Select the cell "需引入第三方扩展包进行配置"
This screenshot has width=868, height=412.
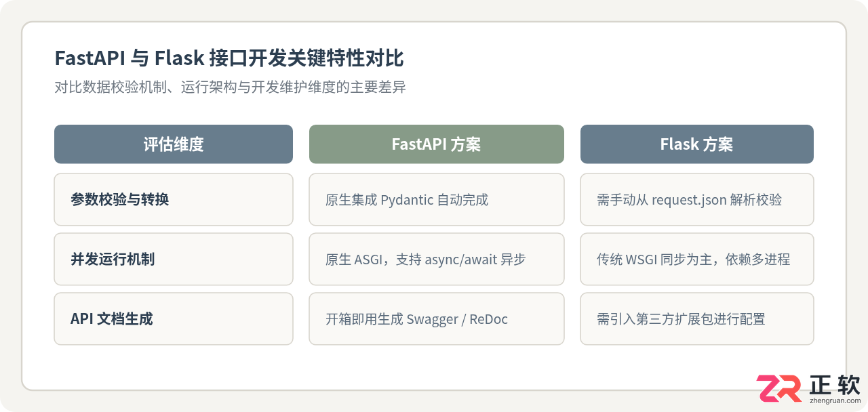[697, 318]
